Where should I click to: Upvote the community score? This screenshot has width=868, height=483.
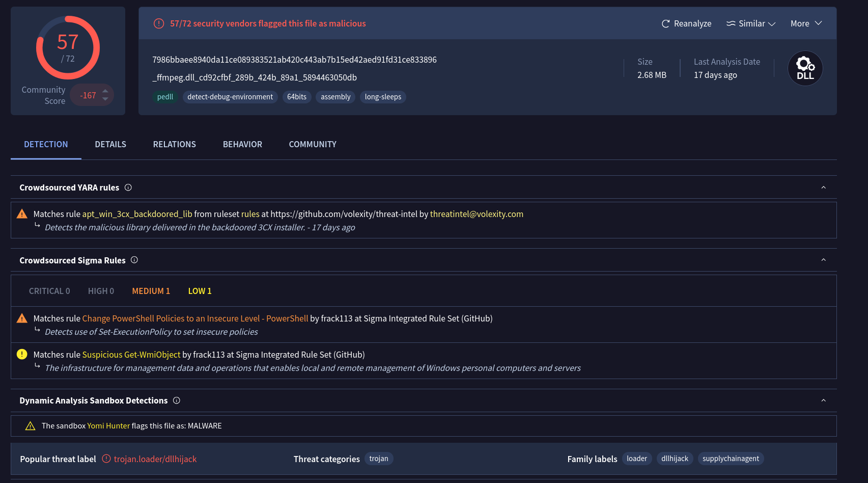(x=105, y=91)
